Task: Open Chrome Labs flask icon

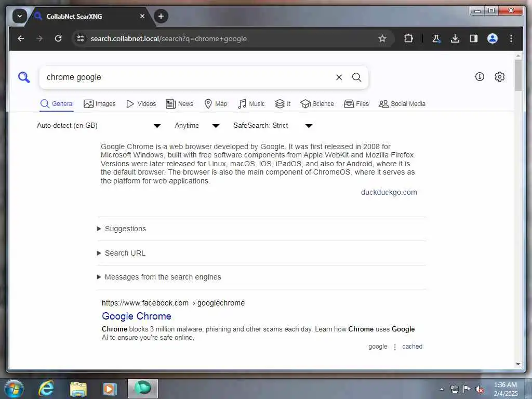Action: 436,38
